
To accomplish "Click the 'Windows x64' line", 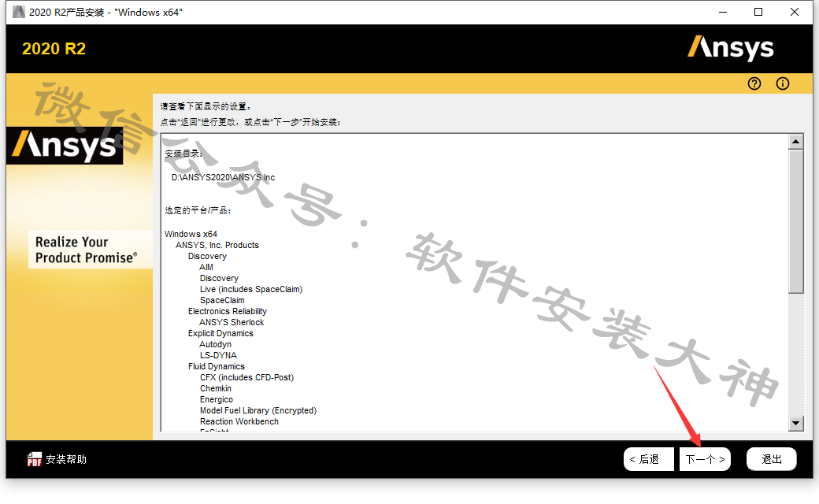I will tap(191, 234).
